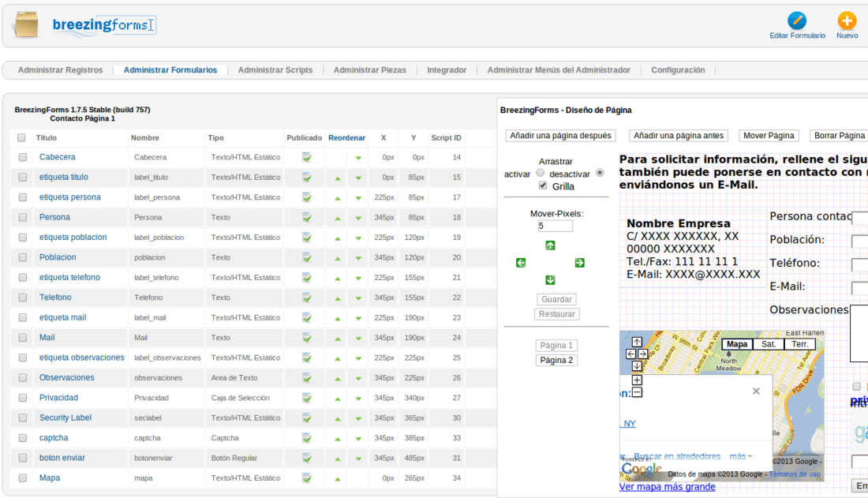Select the Cabecera row checkbox
The height and width of the screenshot is (498, 868).
(x=23, y=157)
